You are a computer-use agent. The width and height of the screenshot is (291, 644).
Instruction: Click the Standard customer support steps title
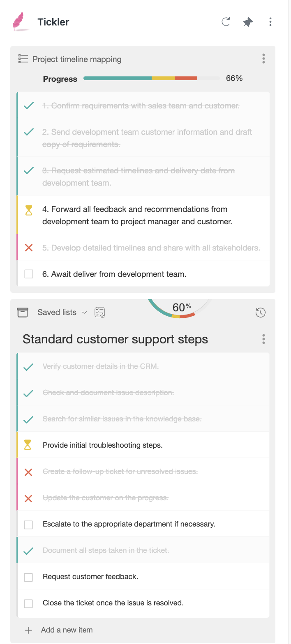tap(115, 339)
